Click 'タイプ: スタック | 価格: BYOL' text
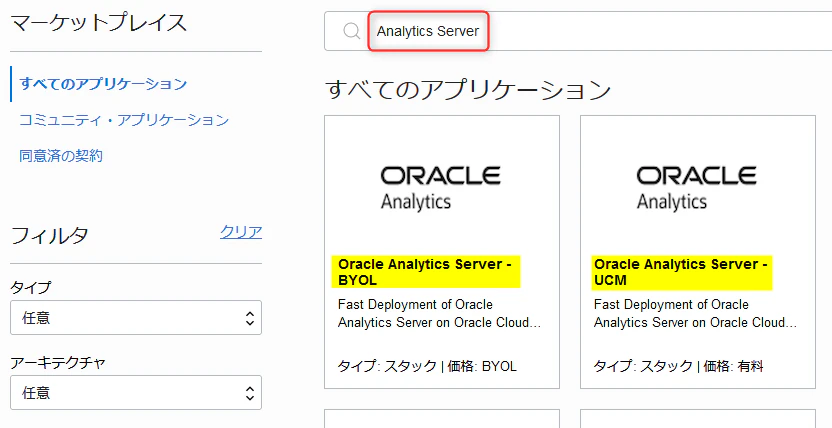Image resolution: width=832 pixels, height=428 pixels. point(427,366)
